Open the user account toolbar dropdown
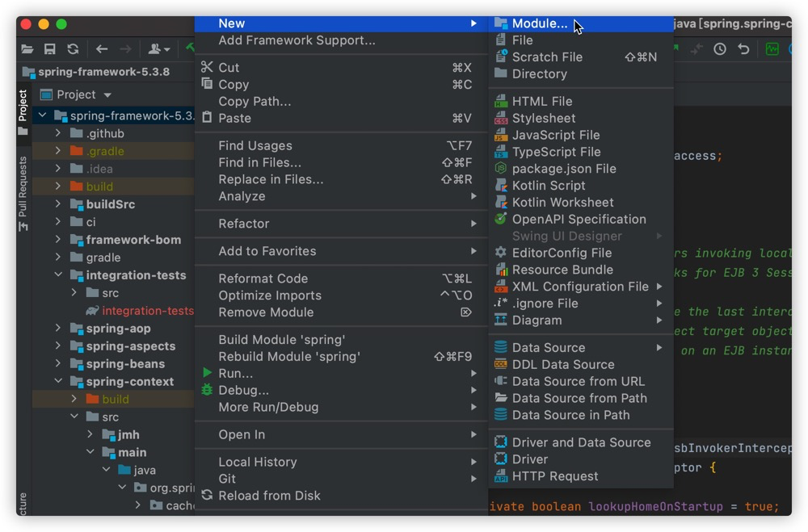Screen dimensions: 808x532 (x=158, y=49)
